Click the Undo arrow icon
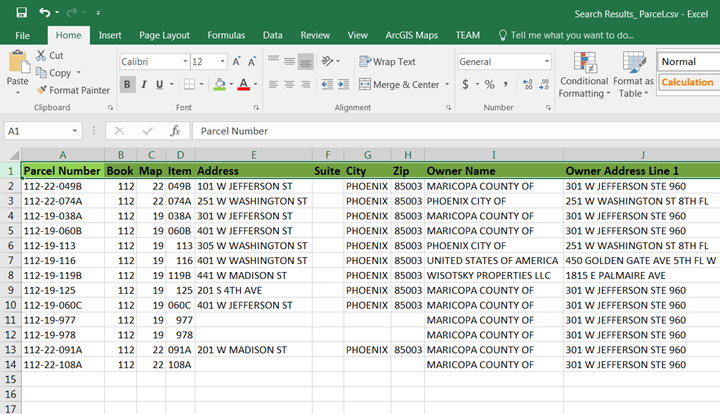The width and height of the screenshot is (720, 414). pos(45,13)
